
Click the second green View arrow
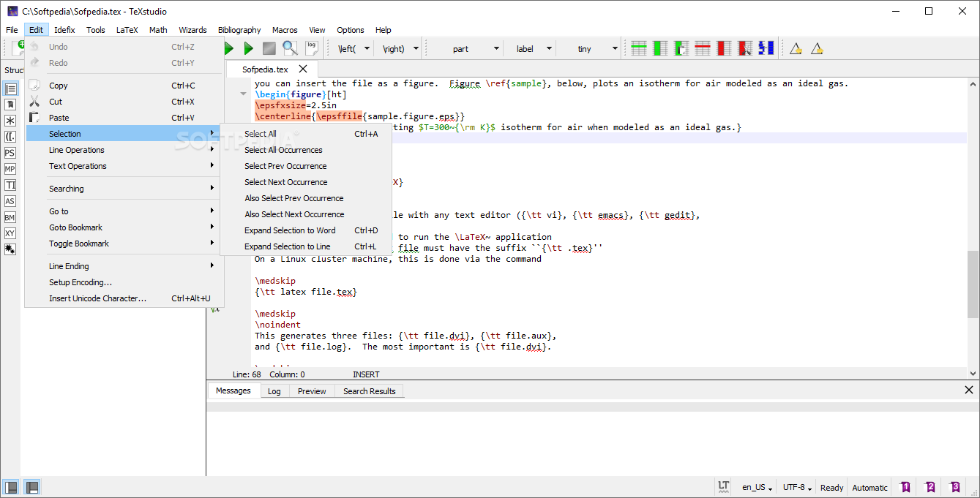click(249, 49)
